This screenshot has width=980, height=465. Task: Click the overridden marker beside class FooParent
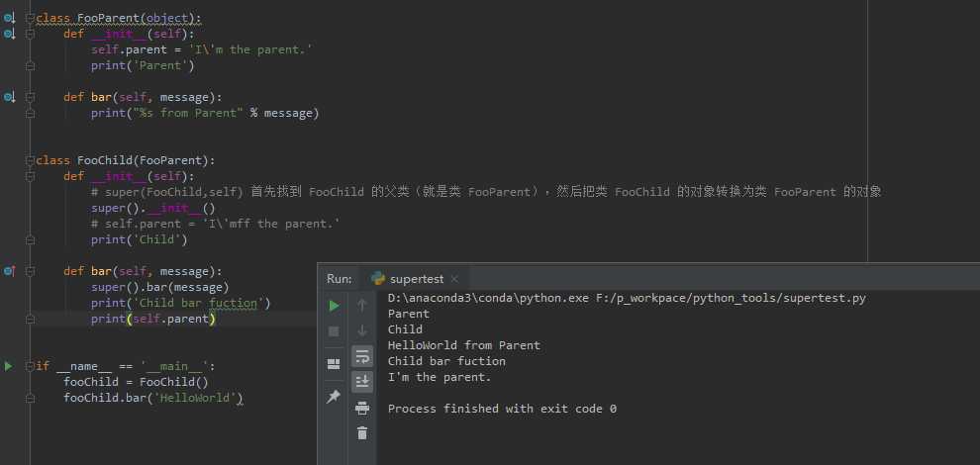click(9, 18)
